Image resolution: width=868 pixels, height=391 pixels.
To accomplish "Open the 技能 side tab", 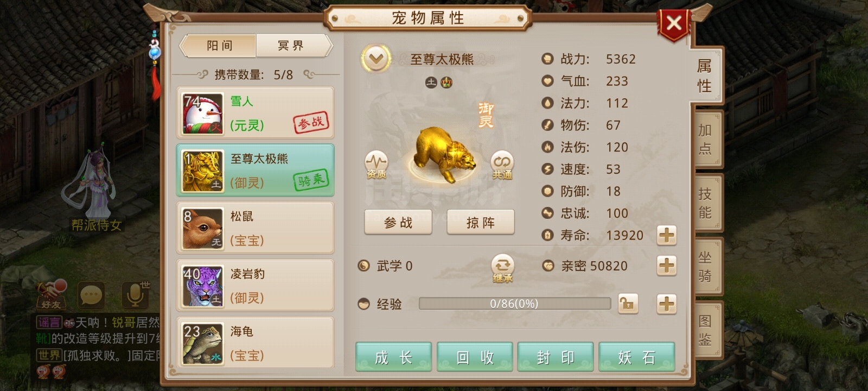I will (705, 203).
